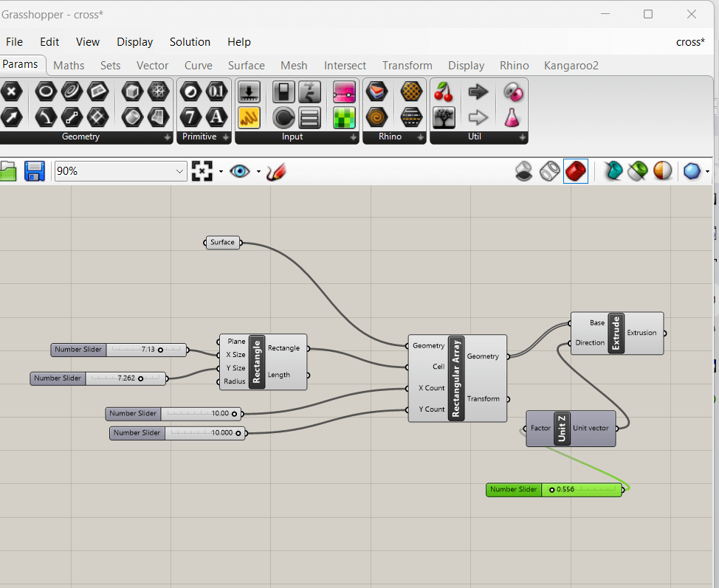Save the document with the floppy disk icon
The width and height of the screenshot is (719, 588).
(35, 171)
